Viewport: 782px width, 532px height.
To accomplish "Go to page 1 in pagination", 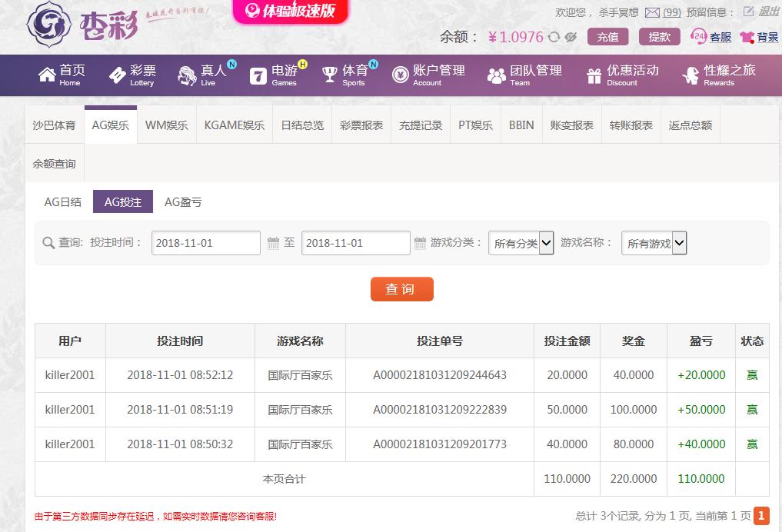I will click(x=760, y=516).
